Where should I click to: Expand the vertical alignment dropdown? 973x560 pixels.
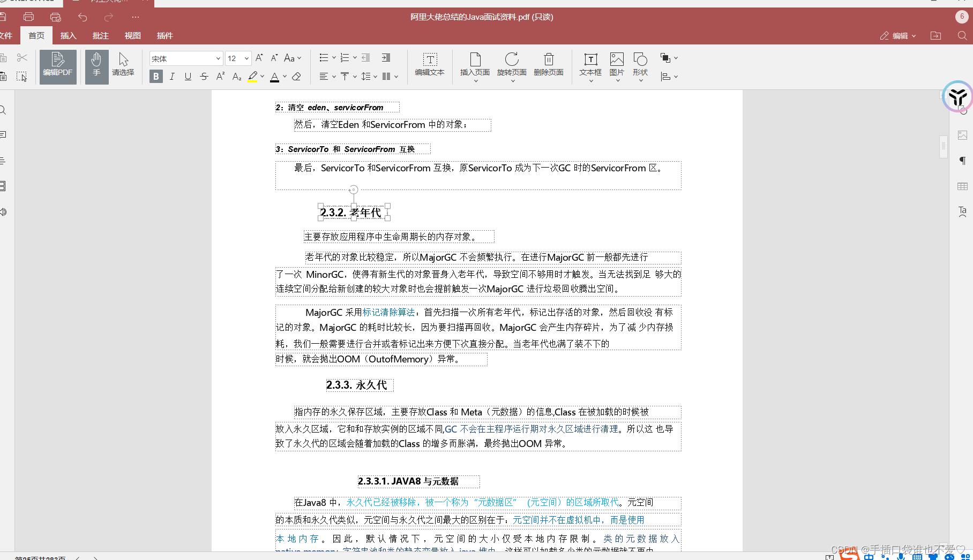355,77
